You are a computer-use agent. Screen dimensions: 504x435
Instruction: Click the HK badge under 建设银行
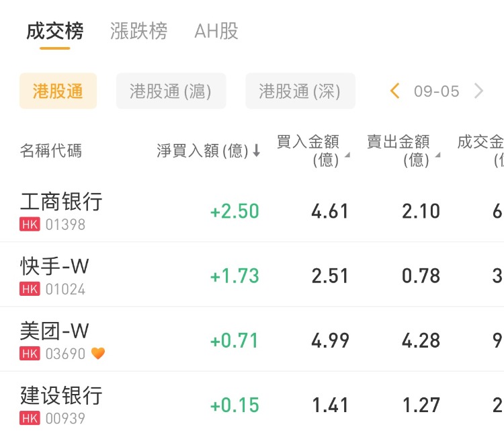pos(30,418)
